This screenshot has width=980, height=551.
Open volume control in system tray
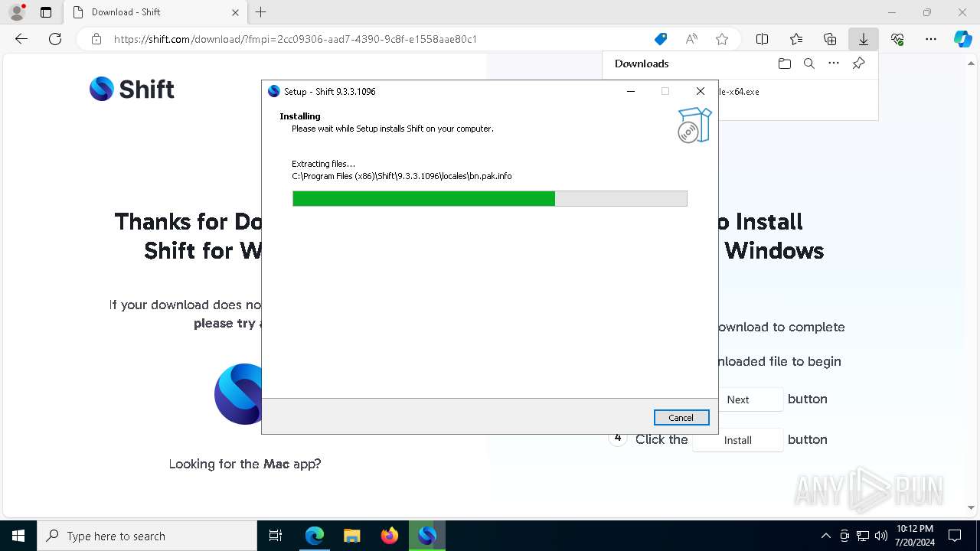(x=880, y=536)
